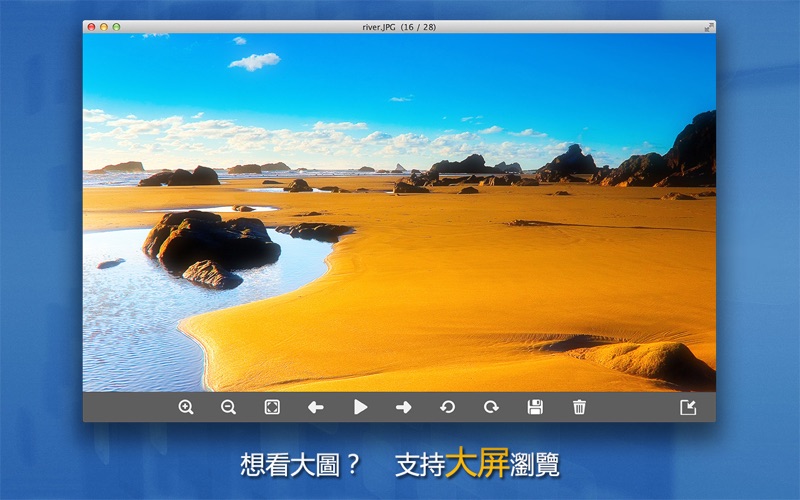800x500 pixels.
Task: Enter fullscreen using title bar arrows icon
Action: 709,27
